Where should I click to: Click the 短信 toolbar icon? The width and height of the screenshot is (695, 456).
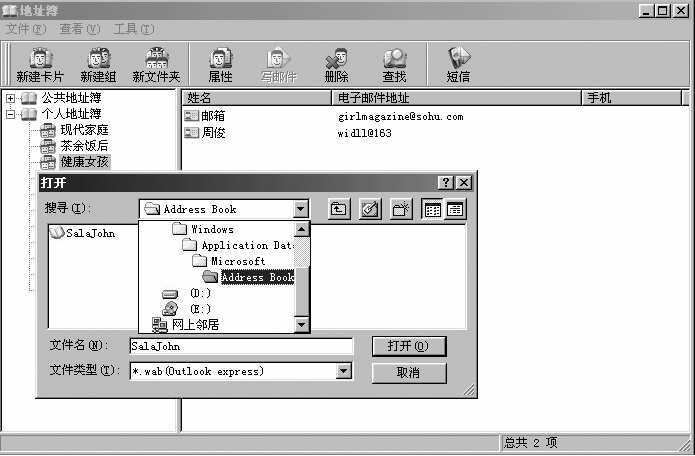tap(458, 65)
